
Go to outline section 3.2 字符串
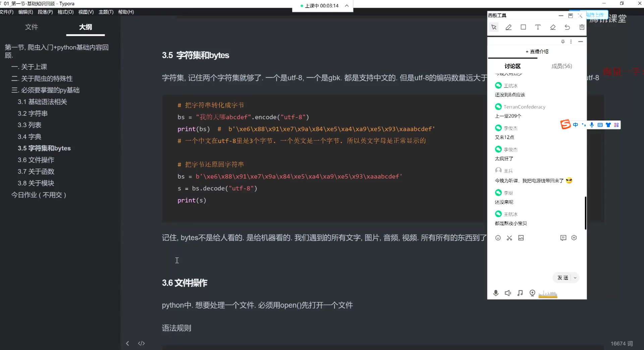(x=33, y=113)
